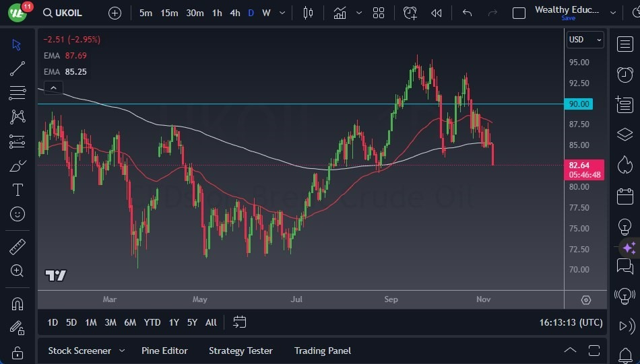This screenshot has height=364, width=640.
Task: Toggle magnet mode for drawings
Action: pos(18,303)
